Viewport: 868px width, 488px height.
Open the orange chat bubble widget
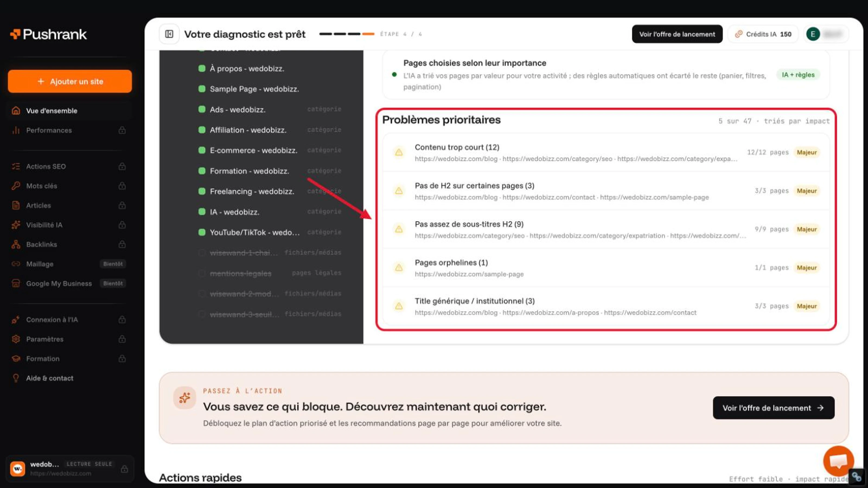tap(838, 461)
